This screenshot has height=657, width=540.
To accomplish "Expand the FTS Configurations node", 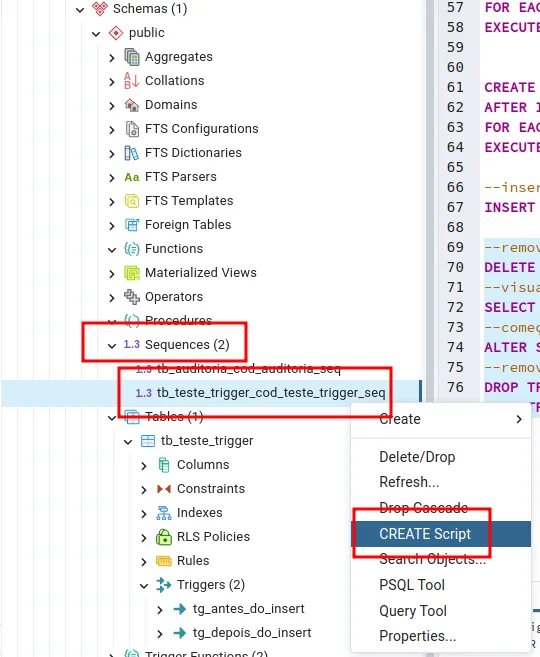I will pos(112,130).
